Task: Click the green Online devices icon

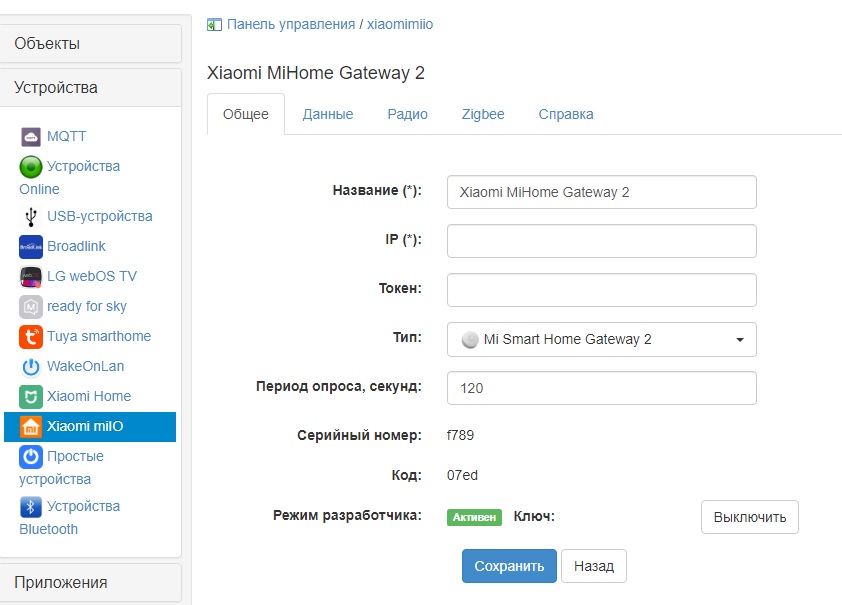Action: (30, 167)
